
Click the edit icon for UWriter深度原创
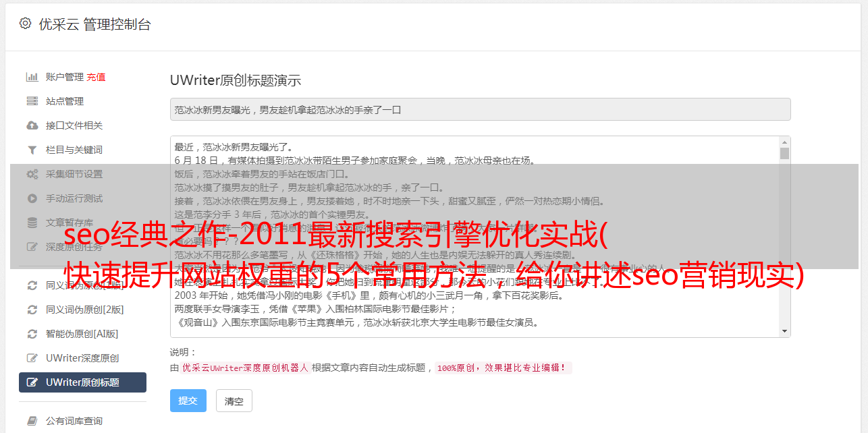pyautogui.click(x=32, y=358)
